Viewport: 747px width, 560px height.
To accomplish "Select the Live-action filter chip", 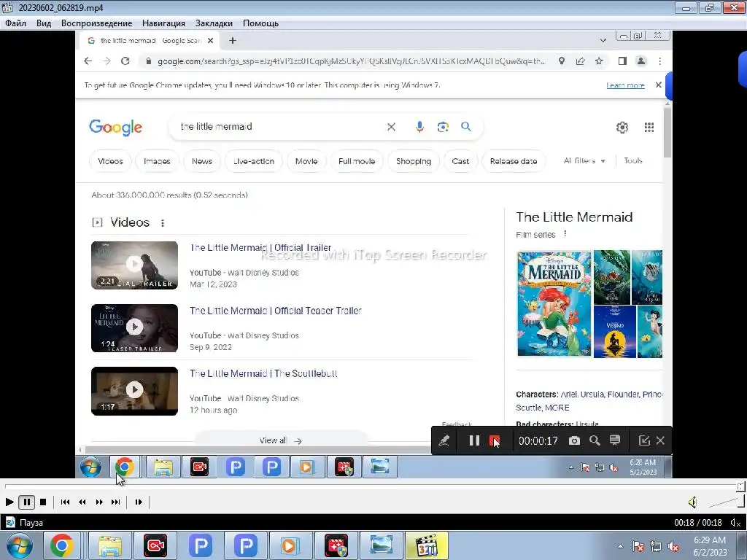I will pos(254,161).
